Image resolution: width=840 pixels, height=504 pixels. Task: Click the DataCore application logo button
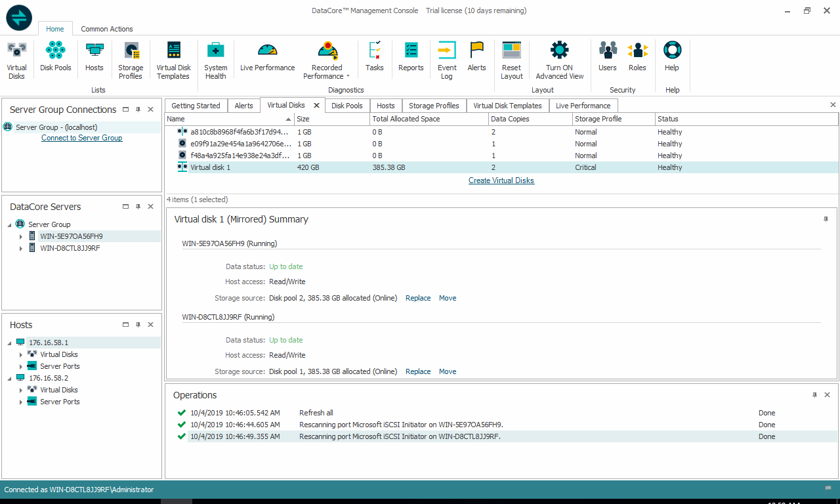point(19,17)
